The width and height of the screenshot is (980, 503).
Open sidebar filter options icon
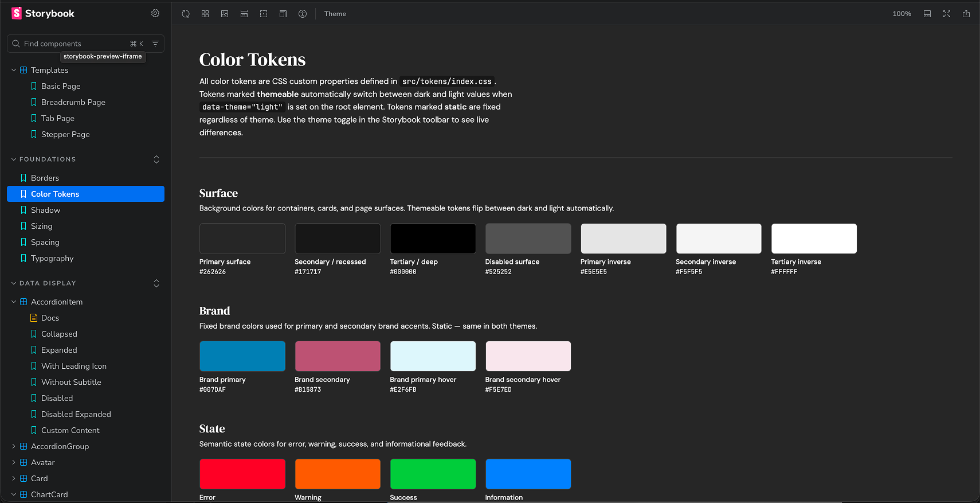click(155, 44)
